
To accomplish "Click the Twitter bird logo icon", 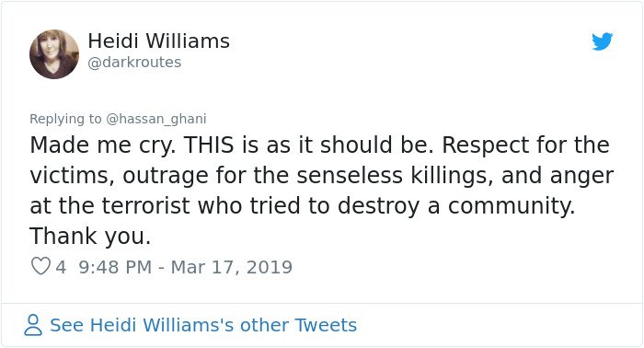I will click(602, 41).
